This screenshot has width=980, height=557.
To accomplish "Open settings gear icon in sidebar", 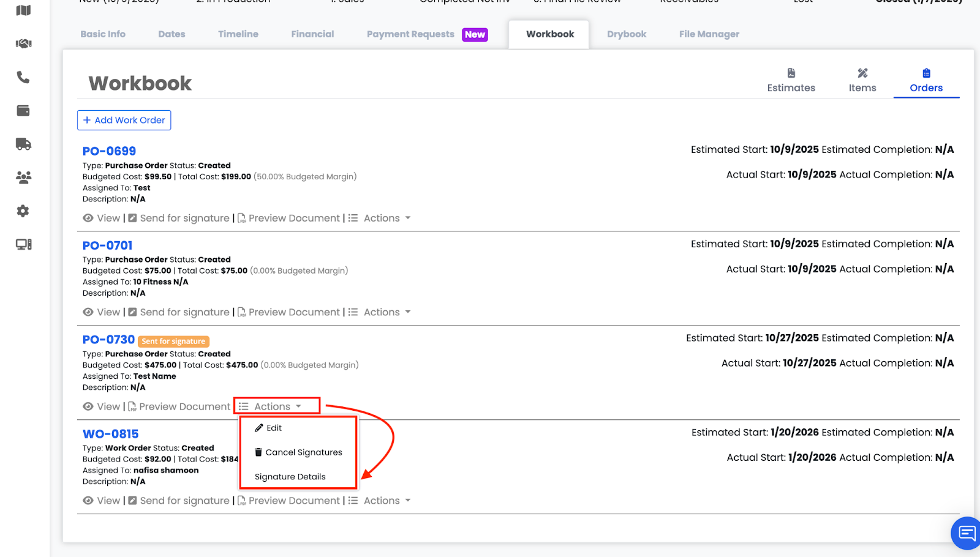I will [23, 211].
